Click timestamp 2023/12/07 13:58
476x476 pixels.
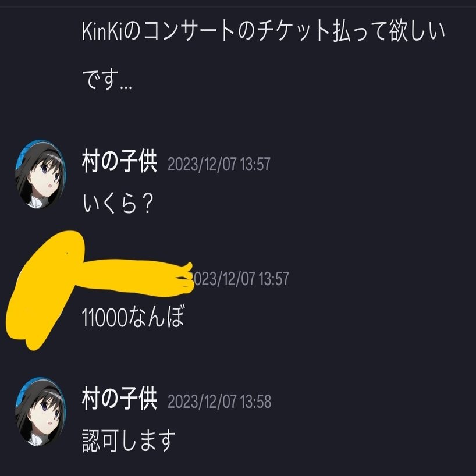(x=219, y=402)
